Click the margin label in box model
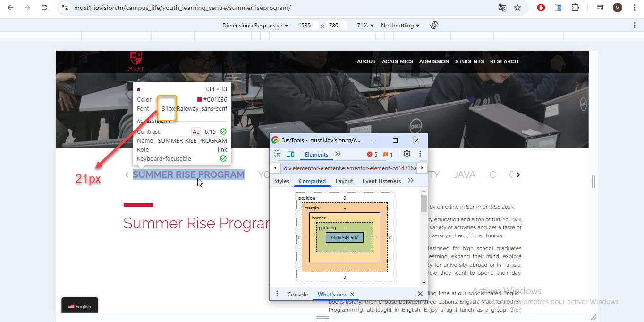 pyautogui.click(x=312, y=208)
